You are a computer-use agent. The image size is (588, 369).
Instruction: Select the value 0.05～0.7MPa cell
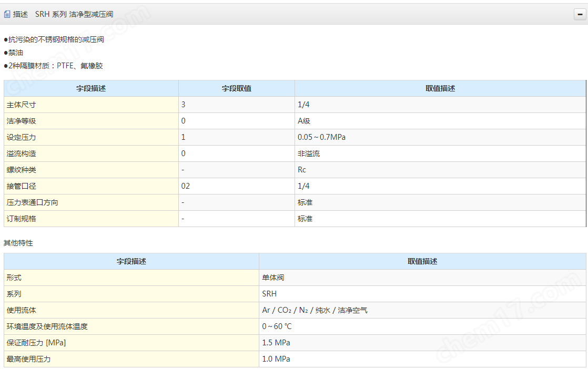440,138
